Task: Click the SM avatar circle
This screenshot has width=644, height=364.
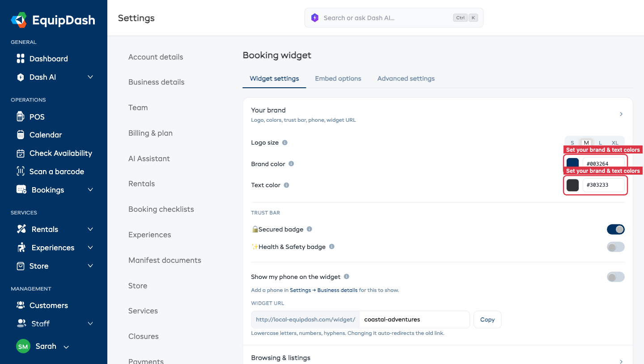Action: pyautogui.click(x=23, y=347)
